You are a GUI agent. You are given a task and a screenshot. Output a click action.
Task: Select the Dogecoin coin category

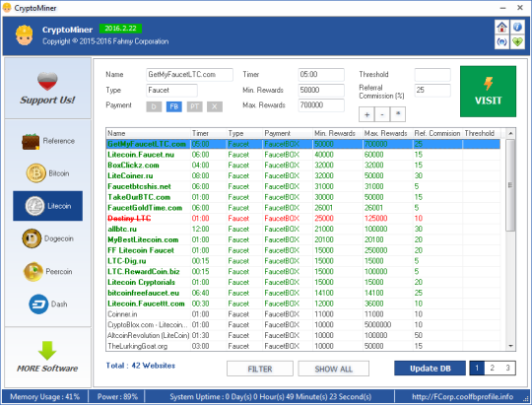pyautogui.click(x=48, y=238)
